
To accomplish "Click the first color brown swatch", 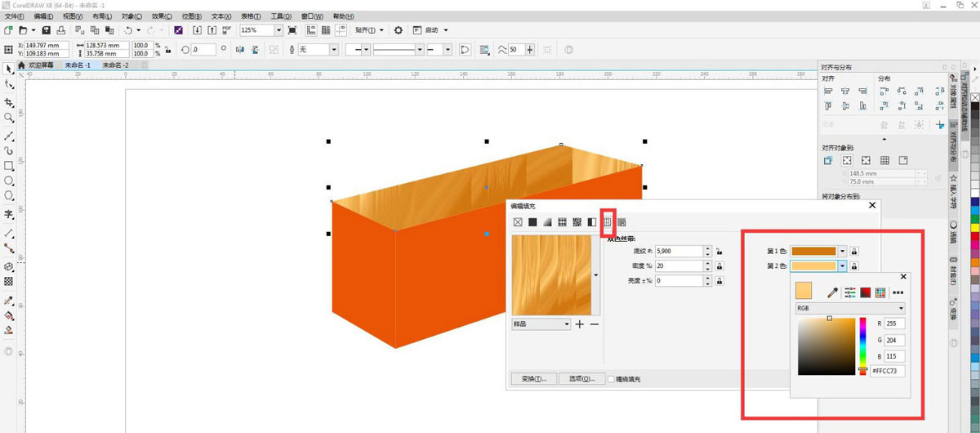I will 813,252.
